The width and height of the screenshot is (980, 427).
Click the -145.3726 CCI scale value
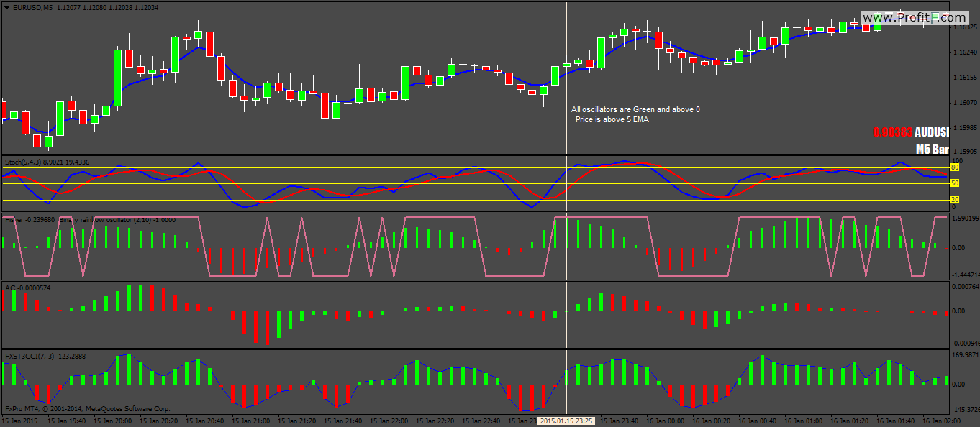(x=965, y=409)
